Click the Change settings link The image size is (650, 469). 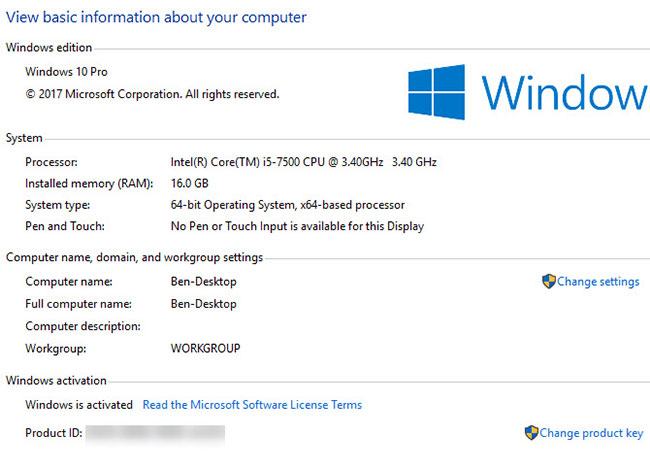click(598, 282)
